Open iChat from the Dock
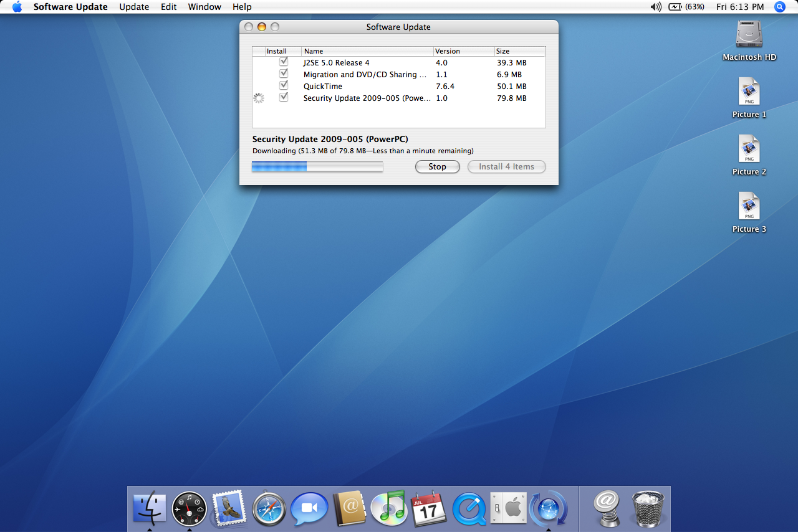The height and width of the screenshot is (532, 798). pos(309,508)
